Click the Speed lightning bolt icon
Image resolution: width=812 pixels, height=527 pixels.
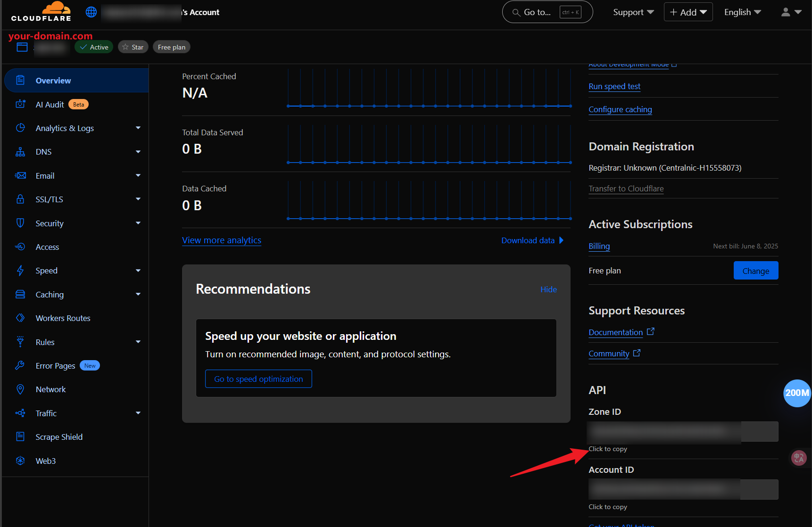pyautogui.click(x=20, y=271)
